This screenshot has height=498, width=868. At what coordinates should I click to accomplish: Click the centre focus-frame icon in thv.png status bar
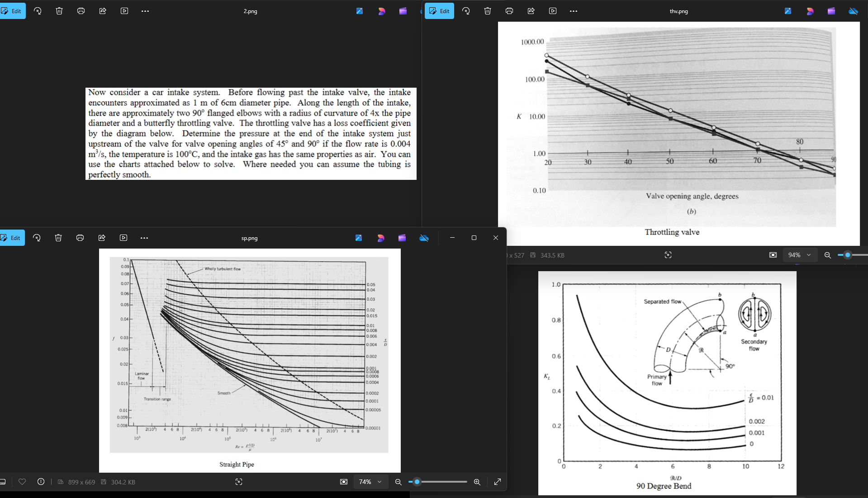point(668,255)
